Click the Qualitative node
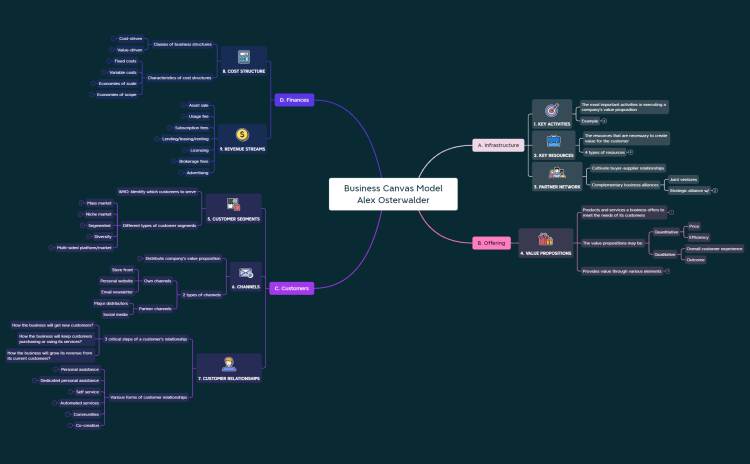The width and height of the screenshot is (750, 464). 665,254
